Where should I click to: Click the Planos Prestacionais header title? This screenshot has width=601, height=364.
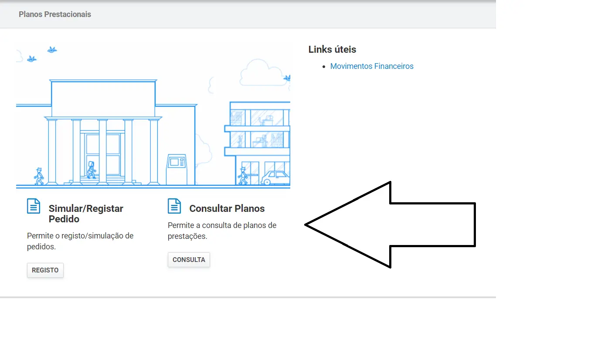pos(55,14)
